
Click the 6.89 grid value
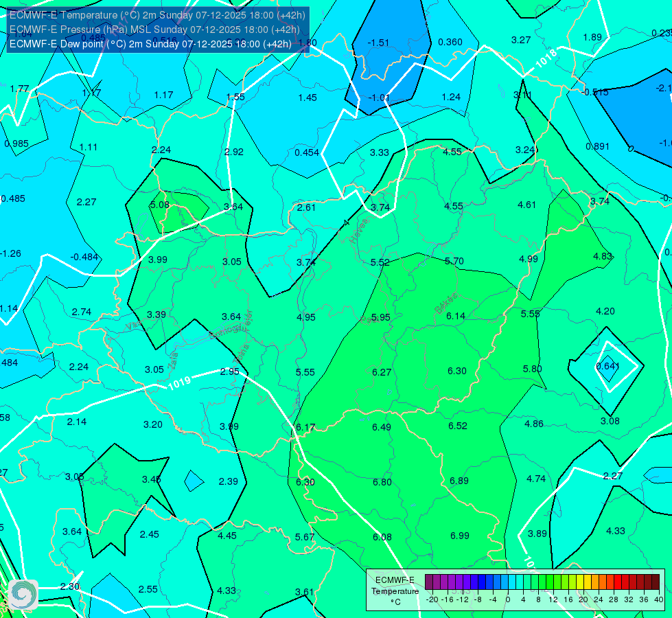(x=459, y=481)
